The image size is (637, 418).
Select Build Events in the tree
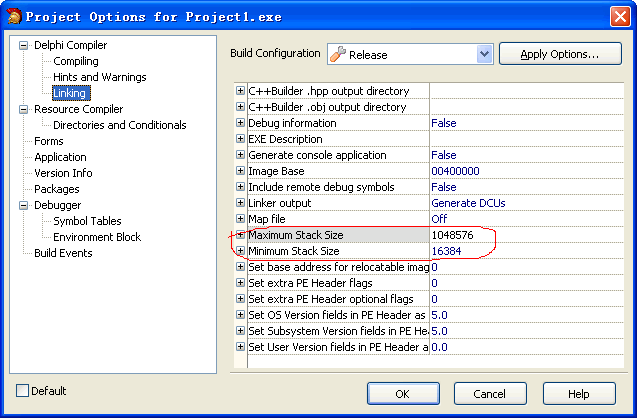pos(63,253)
